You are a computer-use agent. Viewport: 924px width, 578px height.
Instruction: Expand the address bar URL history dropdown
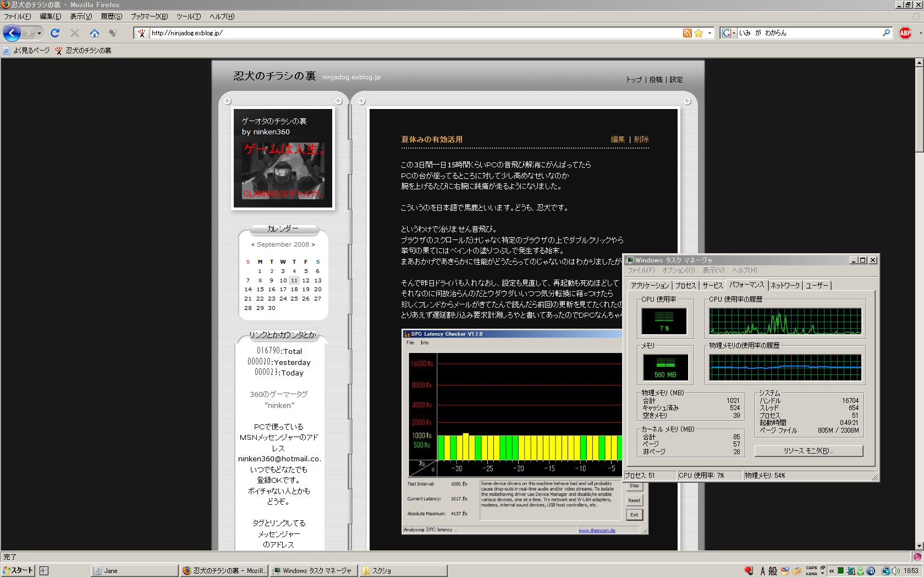(x=710, y=33)
